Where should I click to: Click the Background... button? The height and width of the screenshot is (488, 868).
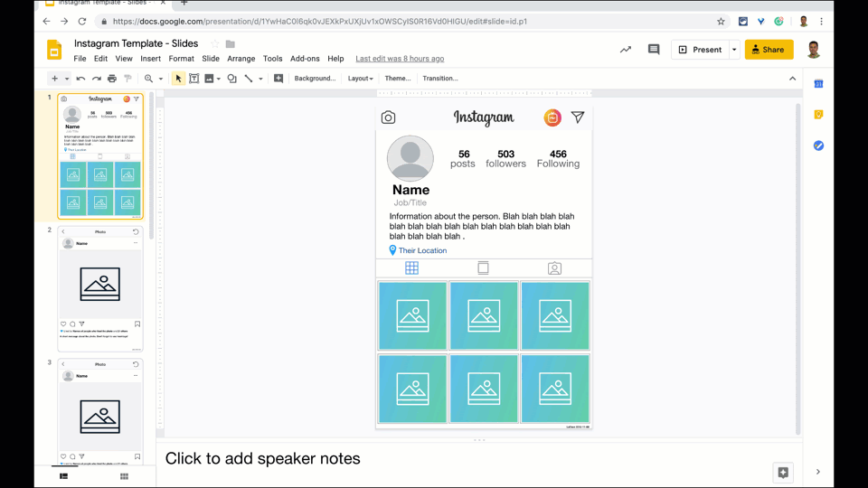click(x=315, y=79)
